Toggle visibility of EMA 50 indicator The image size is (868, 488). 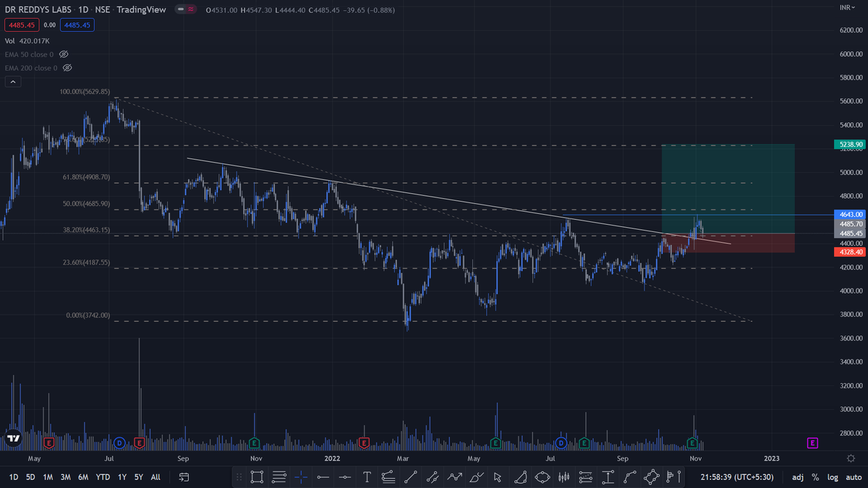click(64, 54)
